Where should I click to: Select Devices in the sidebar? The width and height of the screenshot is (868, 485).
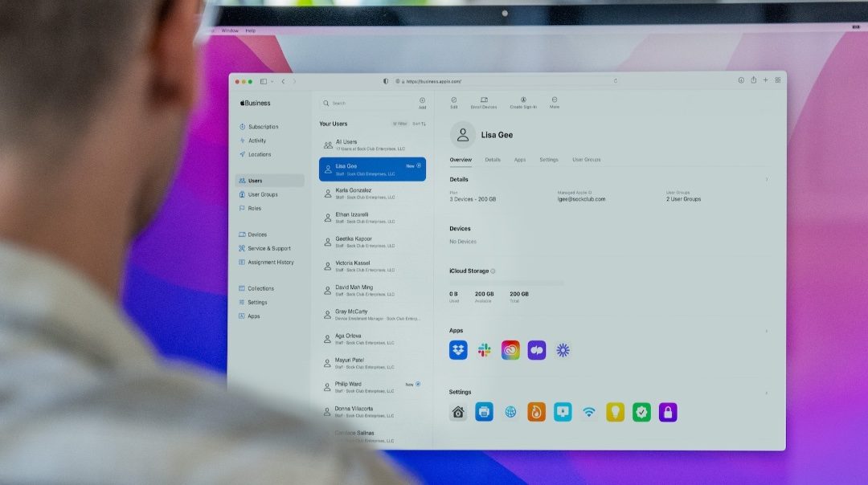tap(256, 234)
